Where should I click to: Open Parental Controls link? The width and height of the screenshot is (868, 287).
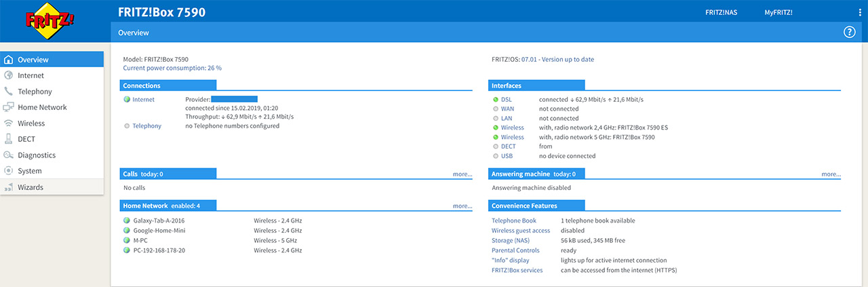pyautogui.click(x=516, y=251)
